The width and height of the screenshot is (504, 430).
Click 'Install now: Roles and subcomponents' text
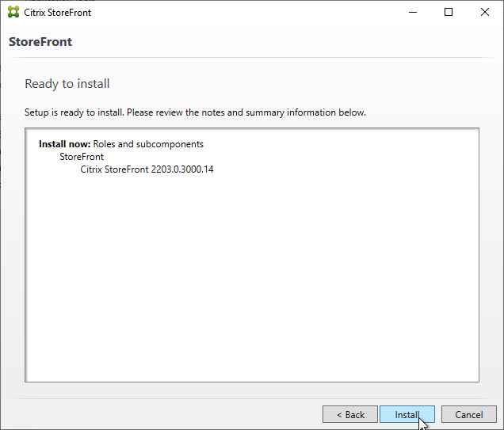pyautogui.click(x=121, y=144)
